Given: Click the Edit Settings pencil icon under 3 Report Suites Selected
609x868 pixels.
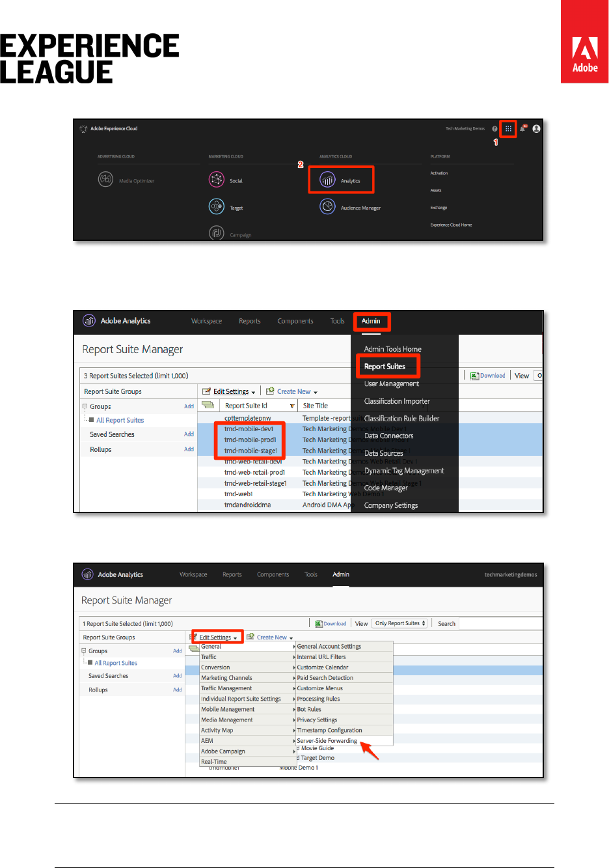Looking at the screenshot, I should tap(206, 391).
